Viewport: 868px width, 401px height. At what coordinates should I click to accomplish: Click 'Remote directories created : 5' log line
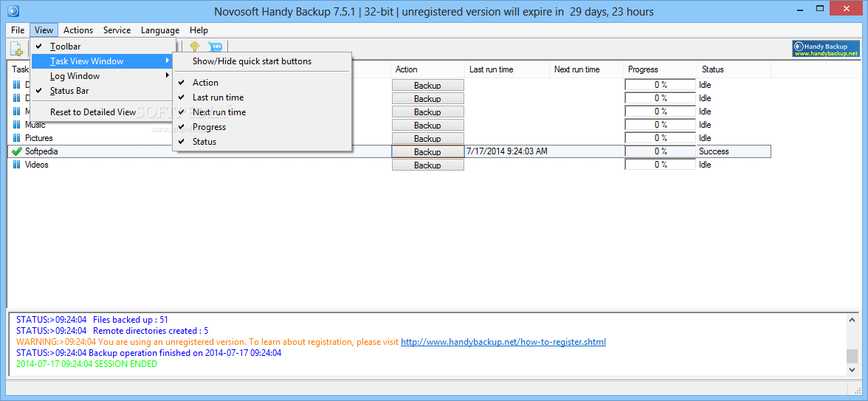tap(112, 331)
